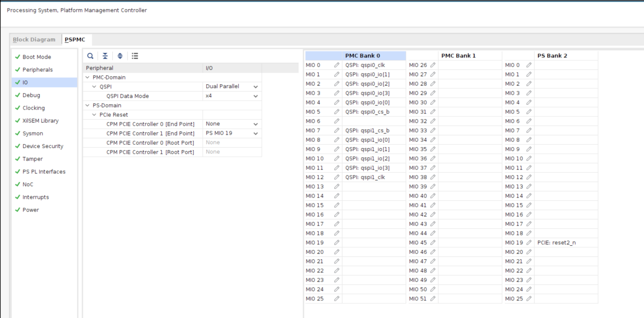Collapse the PMC-Domain tree node

pos(87,77)
